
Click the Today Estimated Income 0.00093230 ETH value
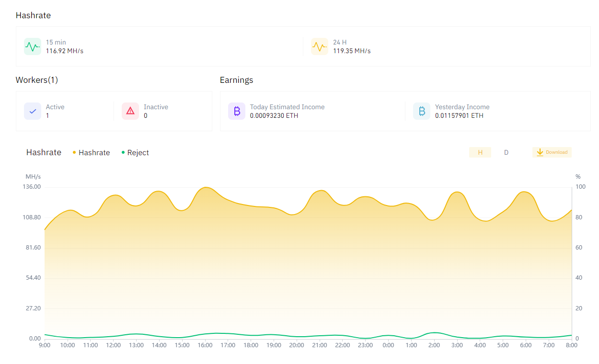(274, 115)
